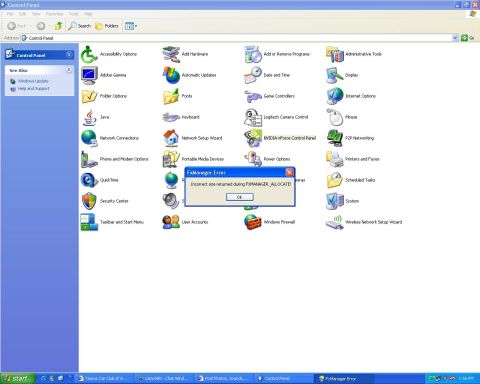Open Portable Media Devices
The height and width of the screenshot is (384, 480).
(x=193, y=159)
